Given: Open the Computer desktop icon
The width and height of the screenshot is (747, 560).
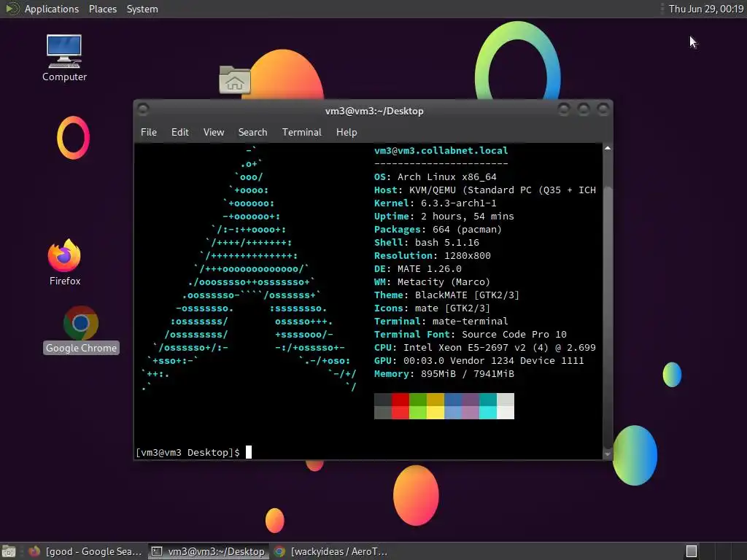Looking at the screenshot, I should 64,57.
